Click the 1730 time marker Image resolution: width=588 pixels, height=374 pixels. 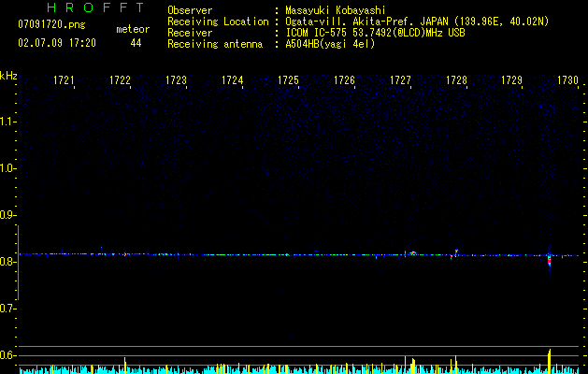[567, 80]
